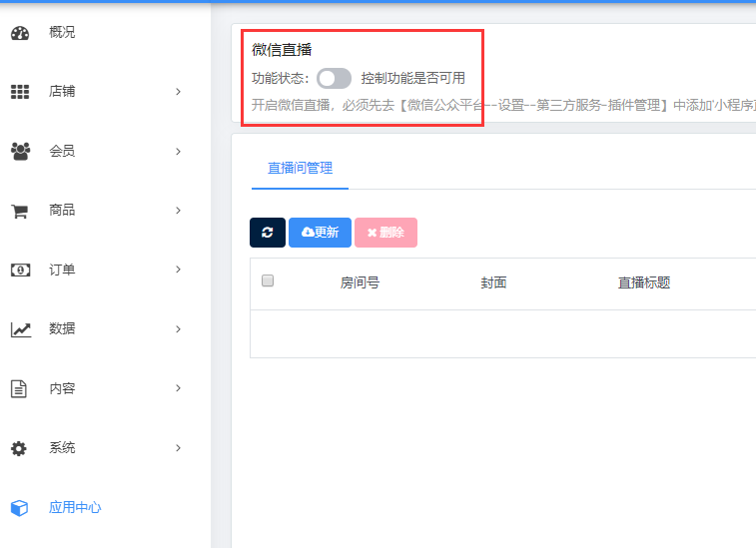The image size is (756, 548).
Task: Click the dark refresh icon button
Action: pos(268,233)
